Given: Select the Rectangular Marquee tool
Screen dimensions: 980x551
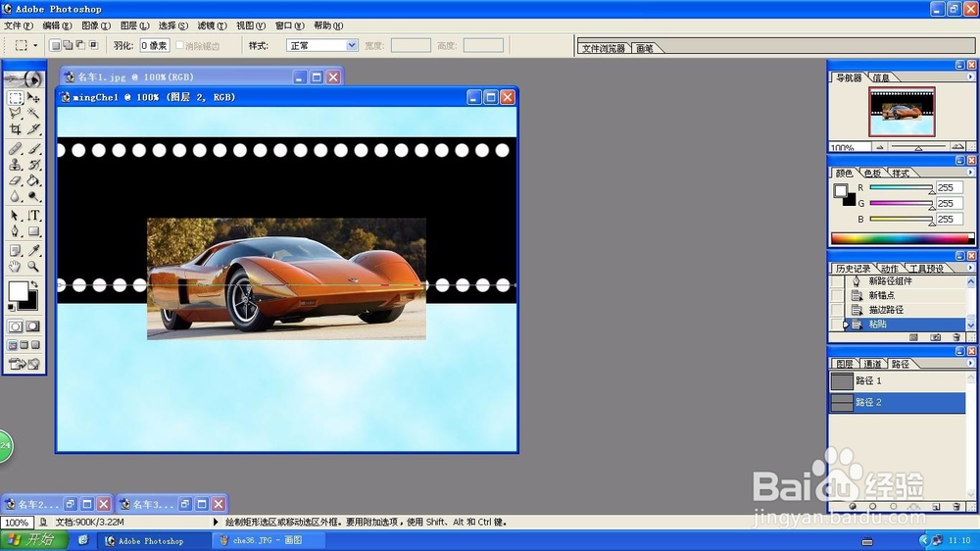Looking at the screenshot, I should pyautogui.click(x=15, y=98).
